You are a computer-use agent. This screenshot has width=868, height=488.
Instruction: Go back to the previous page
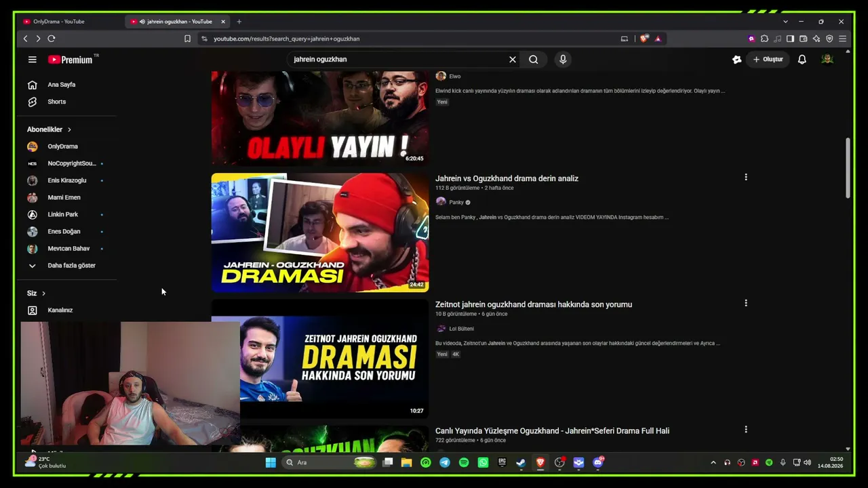pyautogui.click(x=26, y=39)
